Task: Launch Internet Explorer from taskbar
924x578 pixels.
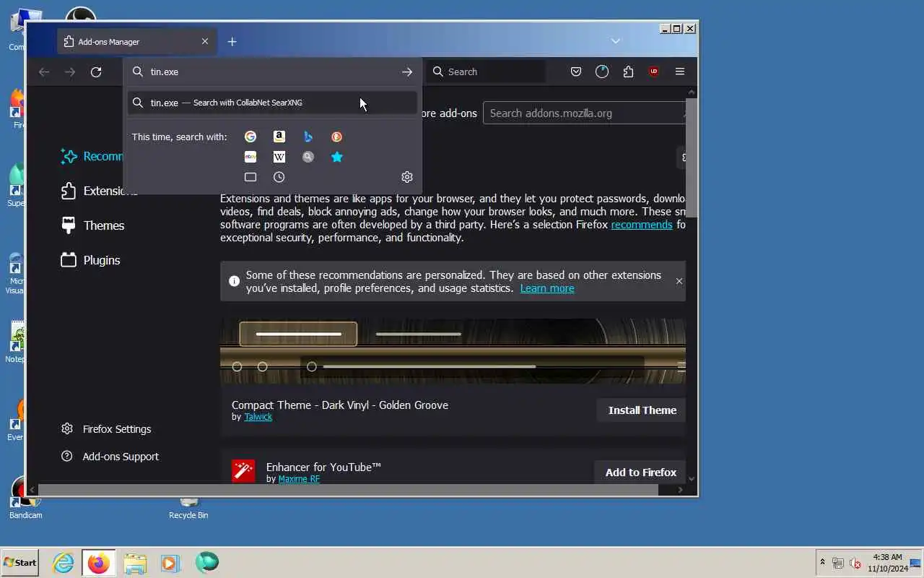Action: [x=64, y=563]
